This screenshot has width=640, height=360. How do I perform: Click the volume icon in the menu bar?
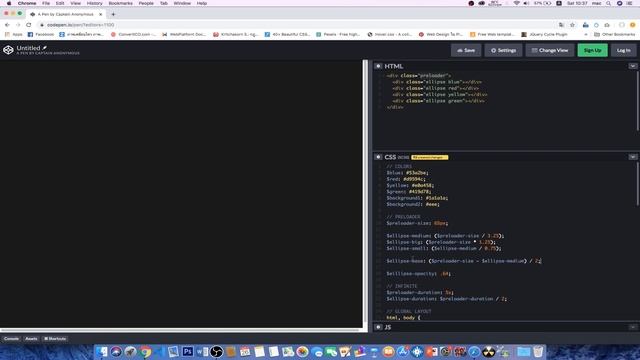coord(527,3)
